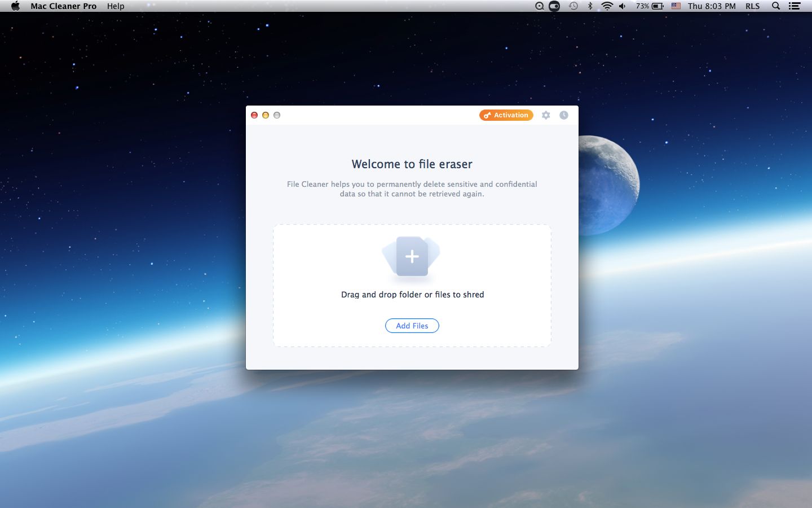This screenshot has width=812, height=508.
Task: Open Notification Center from the menu bar
Action: click(794, 6)
